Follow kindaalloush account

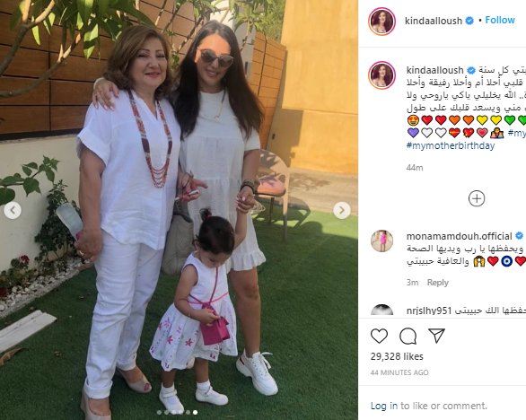[x=500, y=20]
